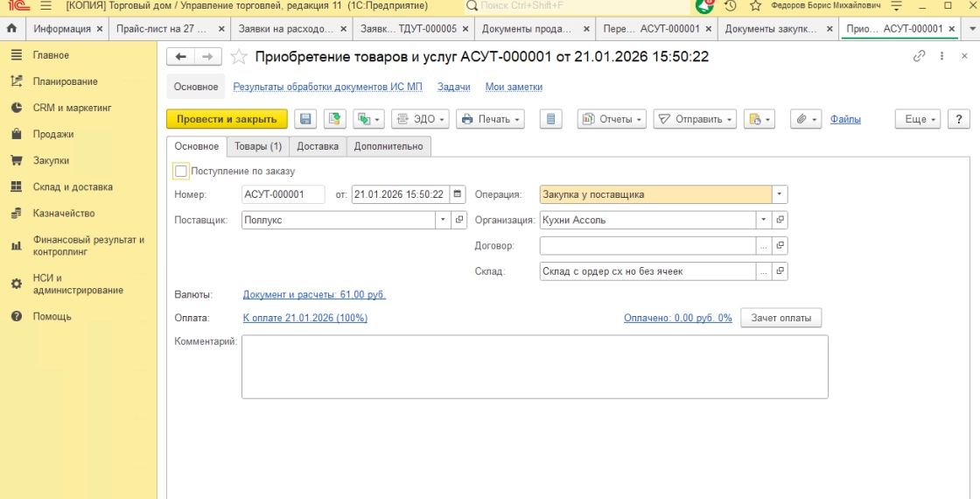Choose Склад with ellipsis button

click(x=764, y=271)
